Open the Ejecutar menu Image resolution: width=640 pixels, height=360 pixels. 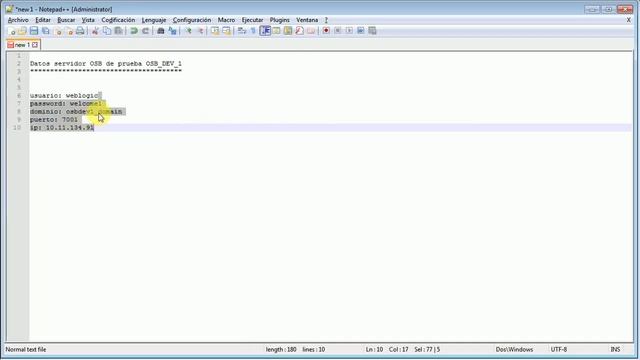coord(252,20)
